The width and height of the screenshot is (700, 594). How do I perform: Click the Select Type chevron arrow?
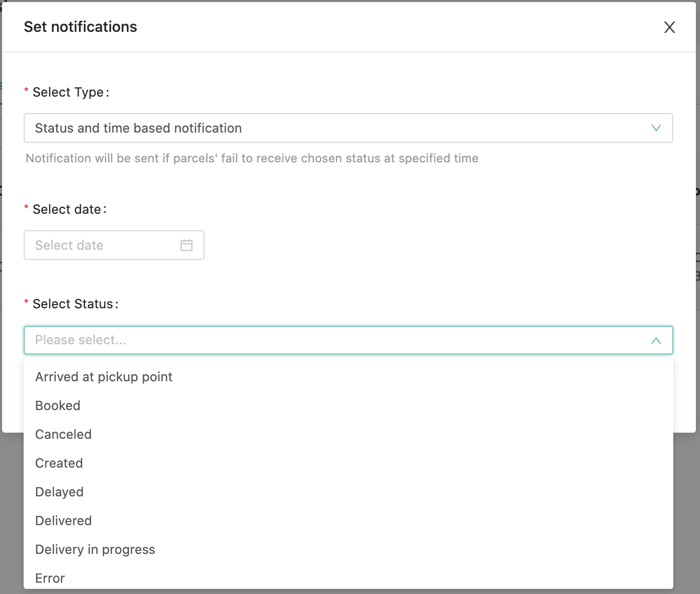click(656, 128)
